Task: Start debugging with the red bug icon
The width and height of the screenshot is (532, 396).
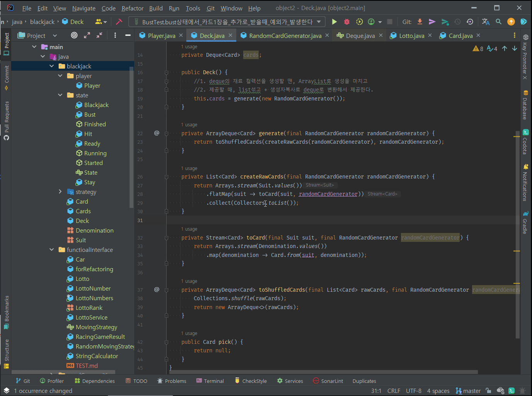Action: tap(347, 22)
